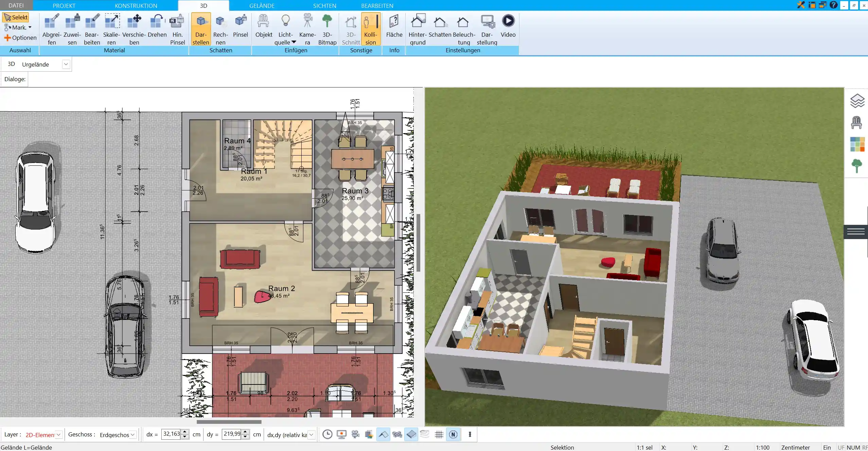Click the cascade windows title bar icon
The height and width of the screenshot is (451, 868).
(822, 5)
